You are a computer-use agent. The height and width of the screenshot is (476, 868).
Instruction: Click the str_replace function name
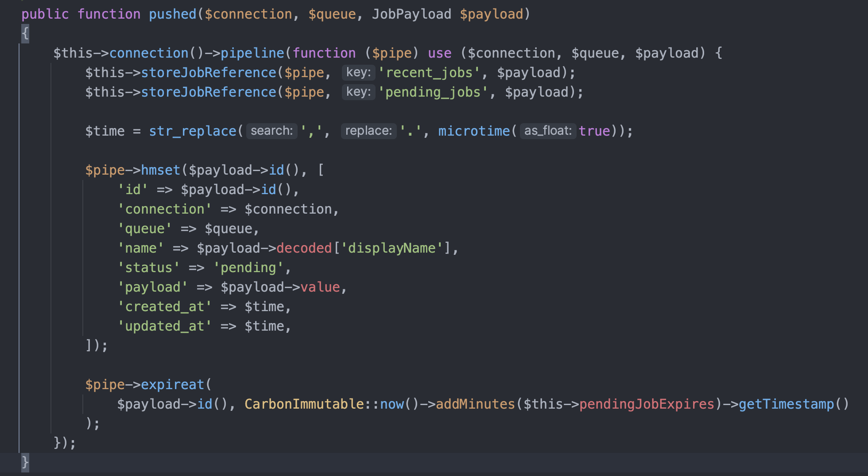192,131
